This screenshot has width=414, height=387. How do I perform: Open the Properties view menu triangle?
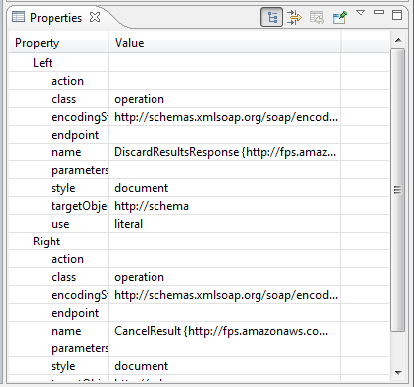(x=360, y=13)
